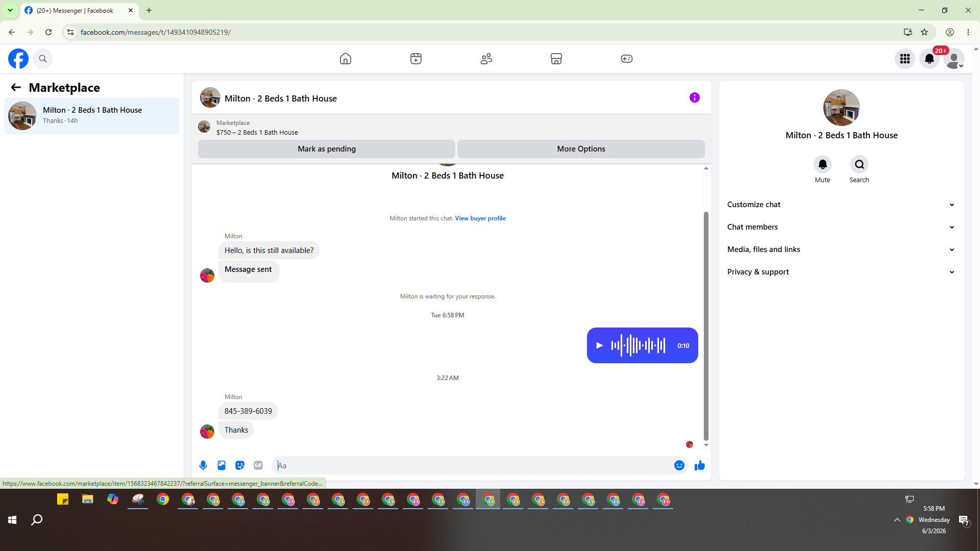Screen dimensions: 980x551
Task: Choose a GIF icon
Action: click(x=258, y=465)
